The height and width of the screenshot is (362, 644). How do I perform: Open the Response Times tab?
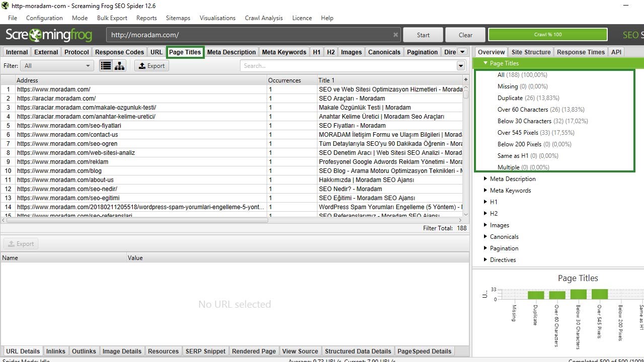pos(581,52)
